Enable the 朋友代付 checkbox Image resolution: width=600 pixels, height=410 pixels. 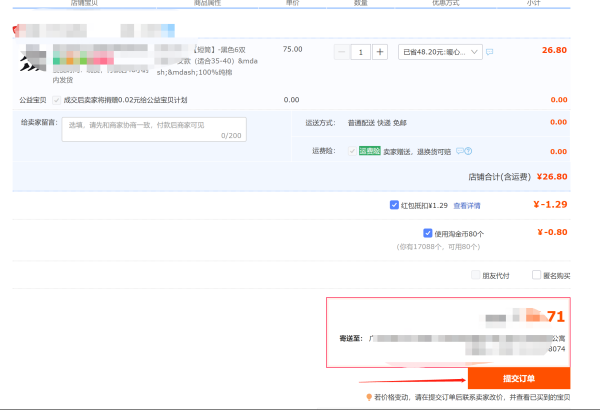474,275
